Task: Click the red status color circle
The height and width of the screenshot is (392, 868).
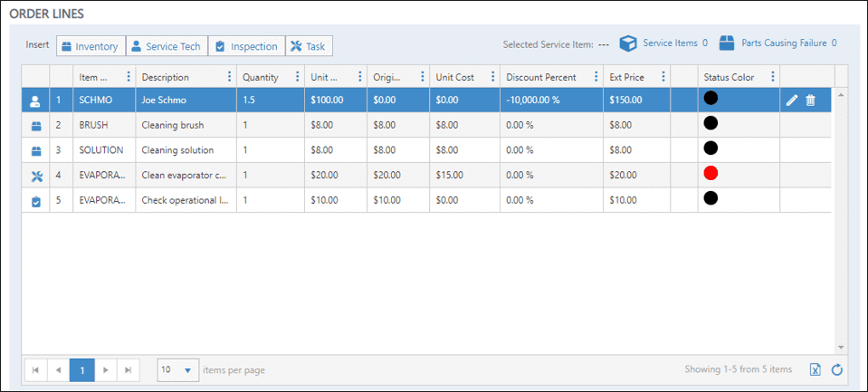Action: click(711, 173)
